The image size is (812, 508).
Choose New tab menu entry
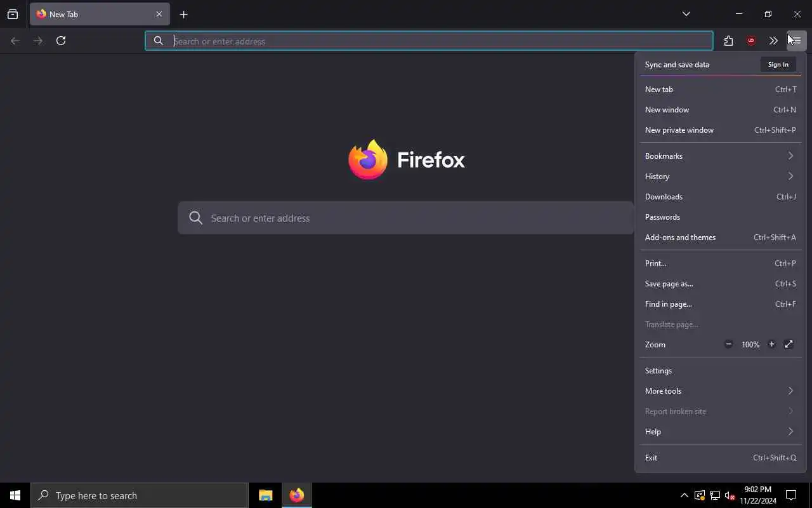tap(721, 90)
